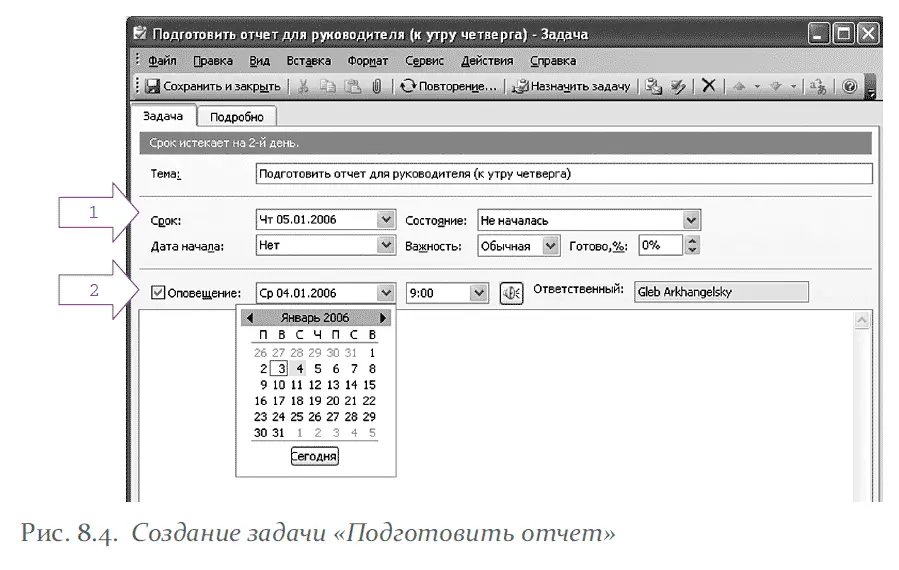This screenshot has width=899, height=570.
Task: Select December 26 in the calendar
Action: point(260,353)
